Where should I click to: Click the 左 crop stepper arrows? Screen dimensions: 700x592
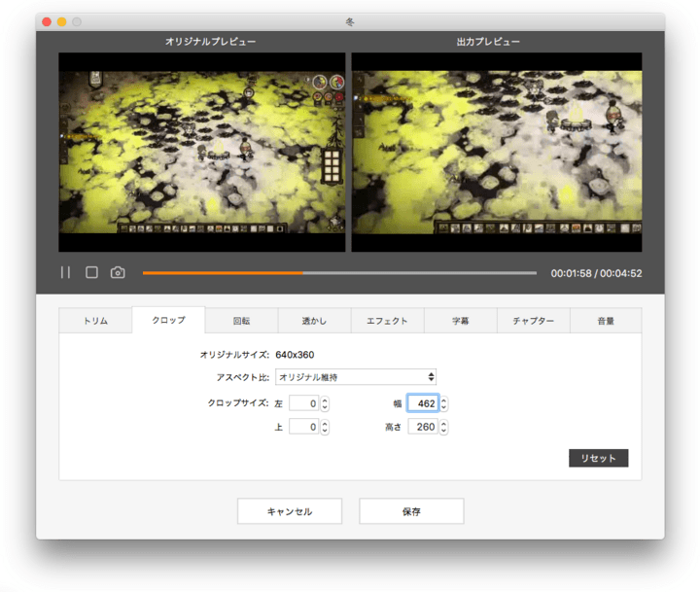[325, 403]
